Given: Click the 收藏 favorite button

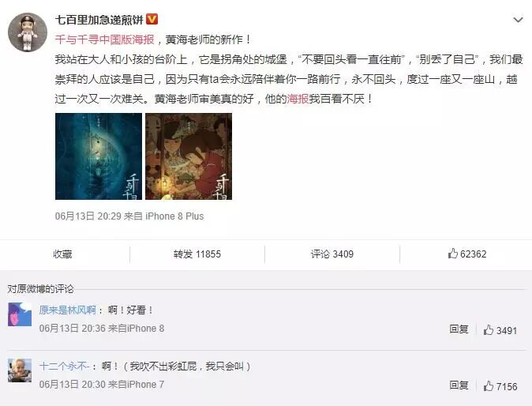Looking at the screenshot, I should [x=62, y=254].
